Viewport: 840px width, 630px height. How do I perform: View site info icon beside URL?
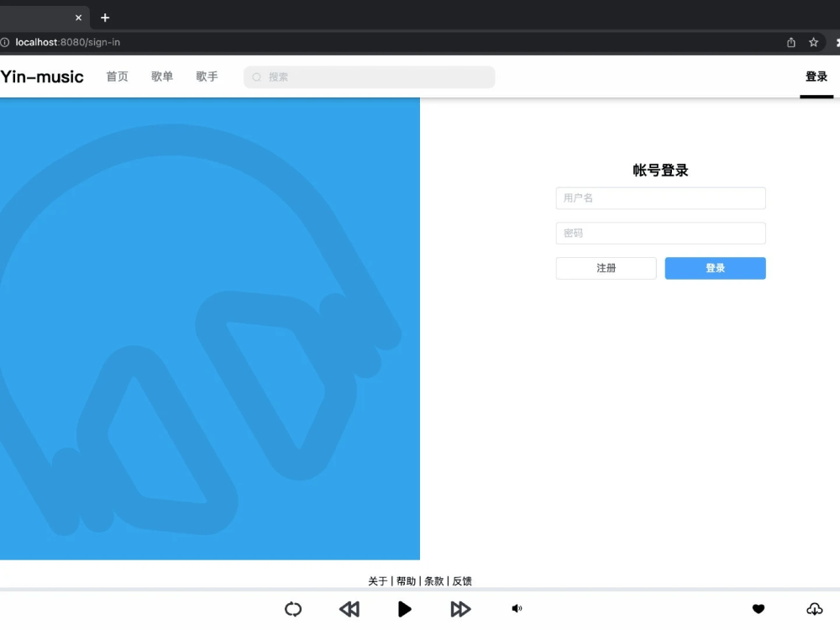[x=5, y=42]
